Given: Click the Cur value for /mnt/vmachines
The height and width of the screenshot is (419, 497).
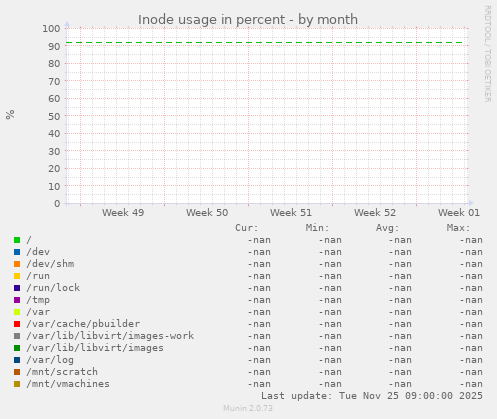Looking at the screenshot, I should tap(259, 384).
